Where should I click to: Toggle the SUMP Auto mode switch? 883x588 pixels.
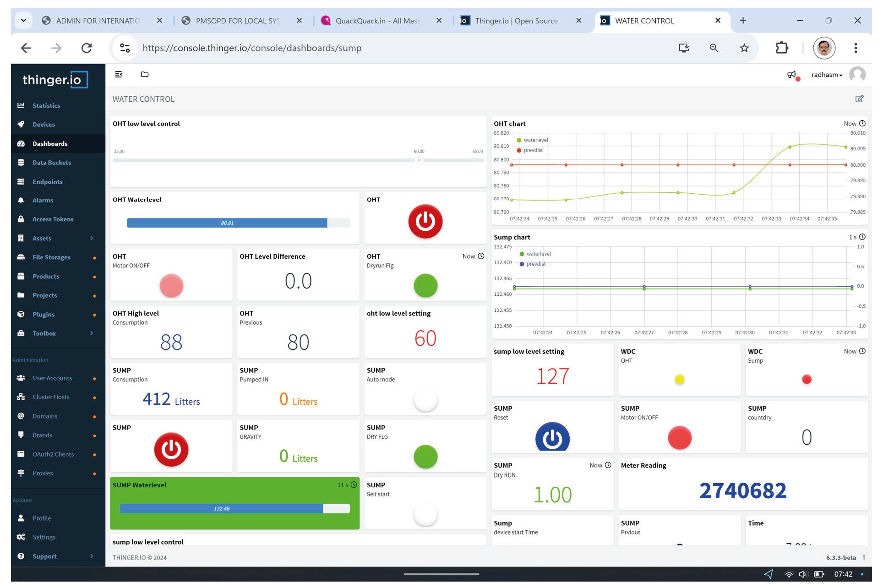[x=425, y=400]
